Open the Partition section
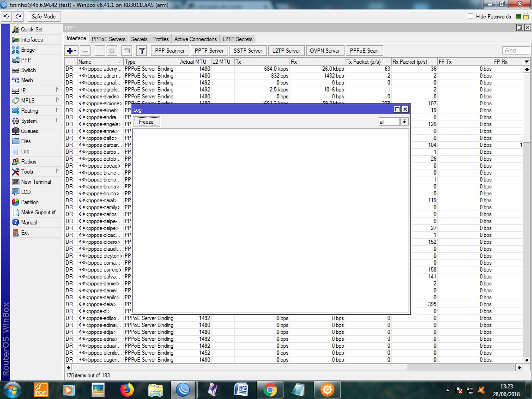 (30, 203)
